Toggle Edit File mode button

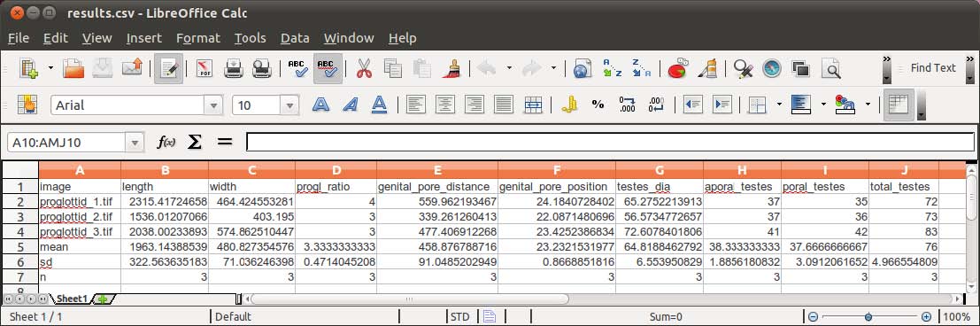(x=169, y=68)
